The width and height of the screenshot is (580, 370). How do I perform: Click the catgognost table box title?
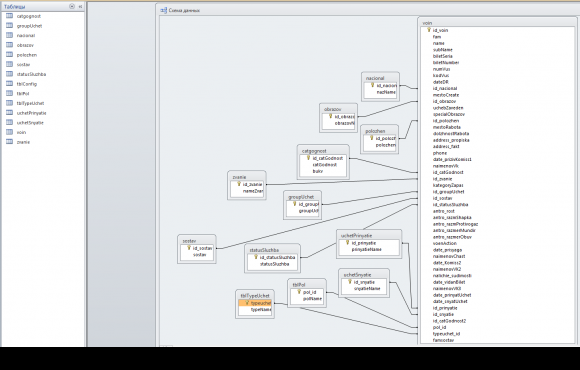[314, 151]
